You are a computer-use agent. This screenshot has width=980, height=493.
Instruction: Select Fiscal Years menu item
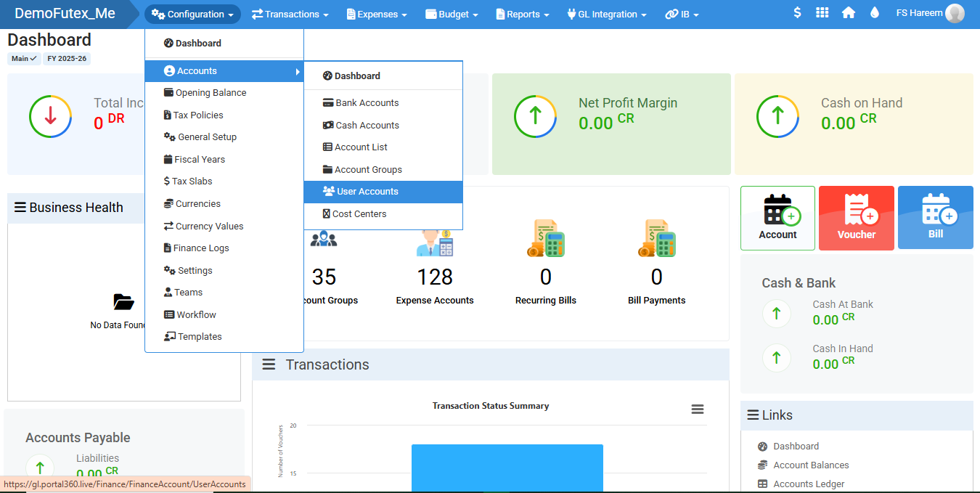click(x=200, y=160)
